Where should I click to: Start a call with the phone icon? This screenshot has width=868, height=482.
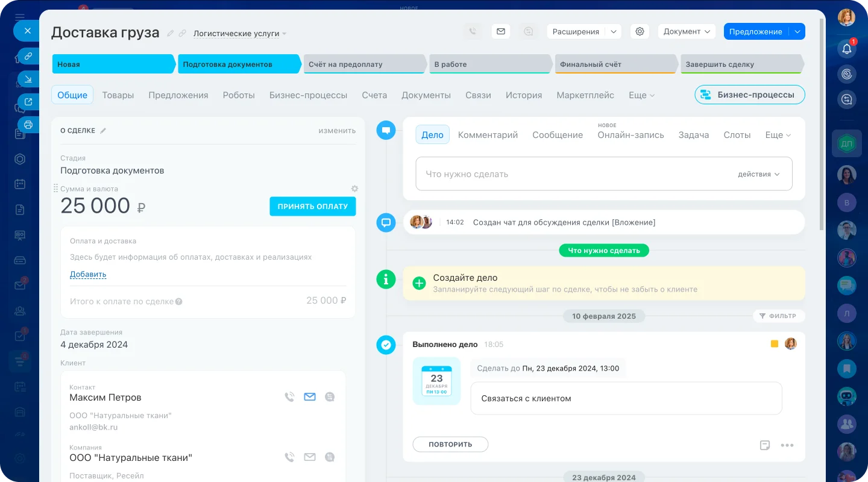473,31
